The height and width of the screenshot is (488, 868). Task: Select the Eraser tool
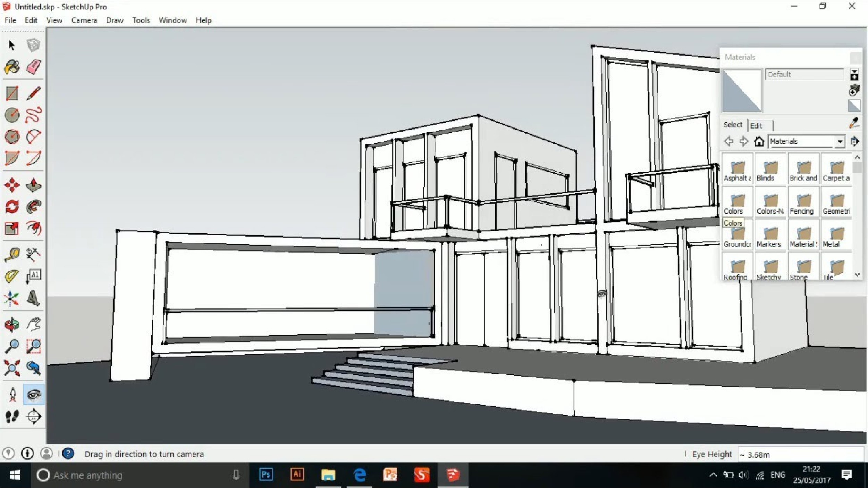(x=33, y=67)
